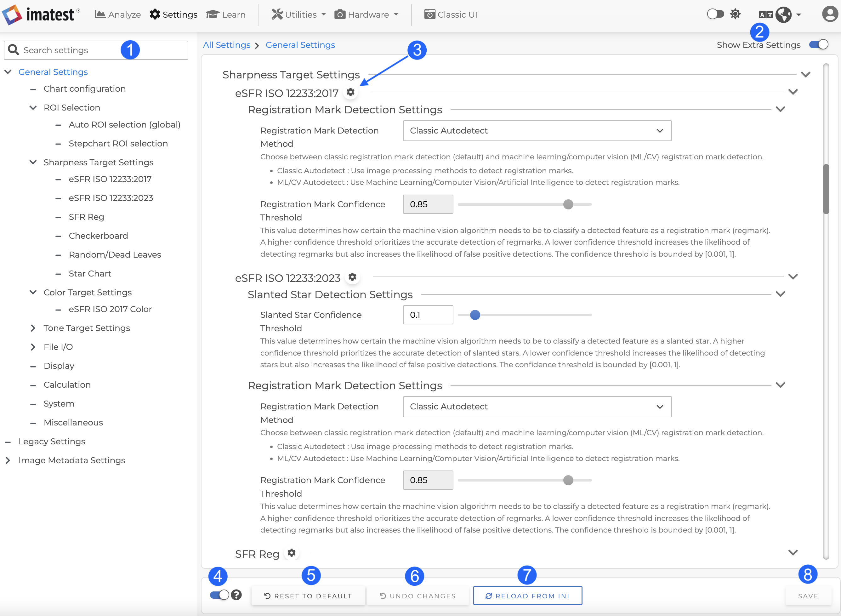Click Undo Changes button
The height and width of the screenshot is (616, 841).
418,596
